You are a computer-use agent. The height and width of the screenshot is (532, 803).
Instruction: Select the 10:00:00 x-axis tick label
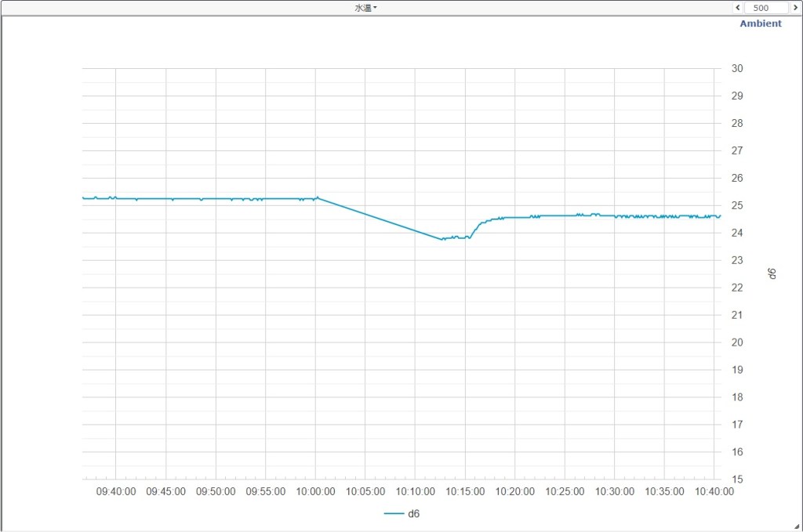(315, 492)
